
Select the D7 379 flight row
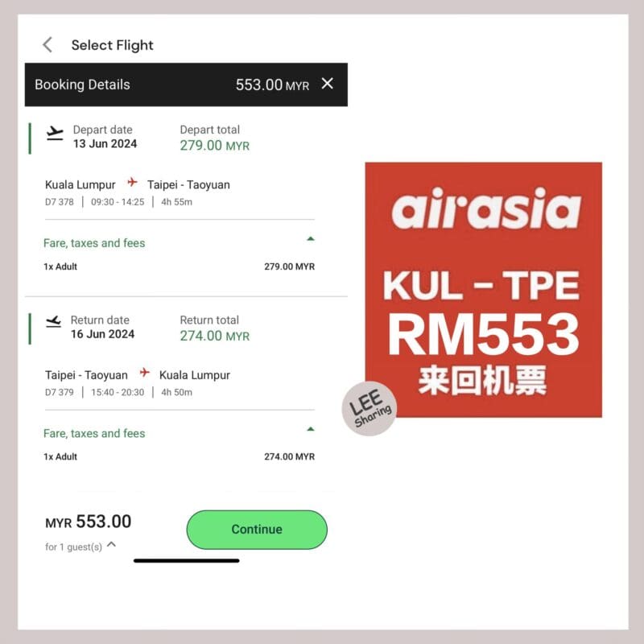point(118,392)
